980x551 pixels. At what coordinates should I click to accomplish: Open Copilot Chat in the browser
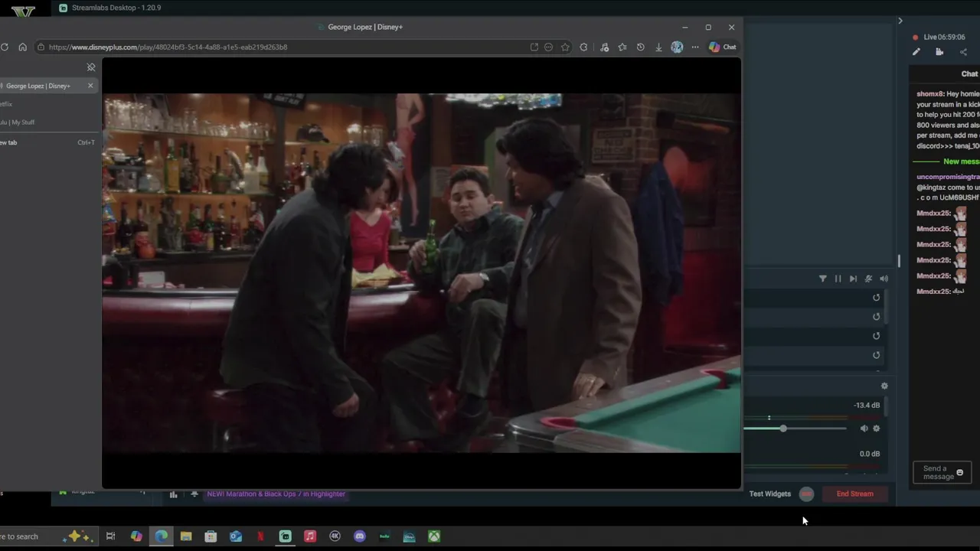pyautogui.click(x=722, y=47)
